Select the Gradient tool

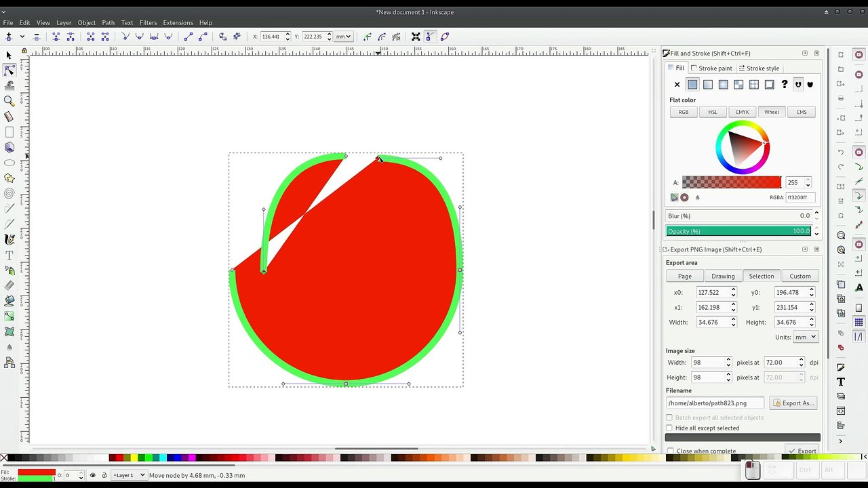coord(9,317)
